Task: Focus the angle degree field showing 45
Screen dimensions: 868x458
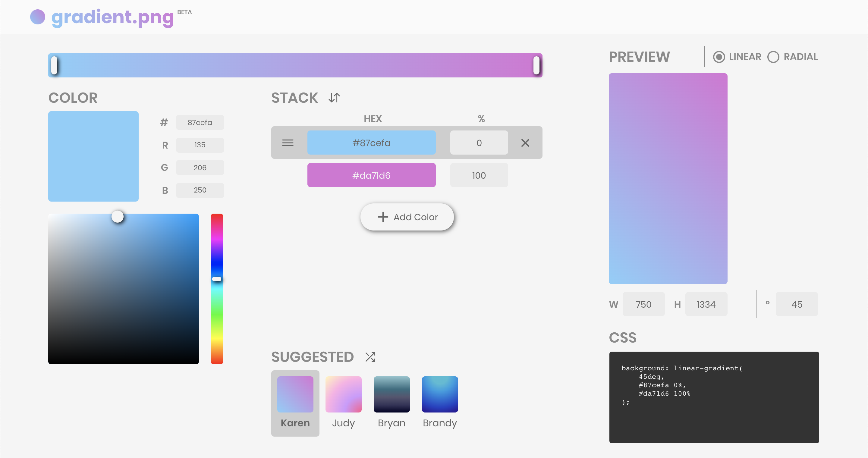Action: pyautogui.click(x=796, y=304)
